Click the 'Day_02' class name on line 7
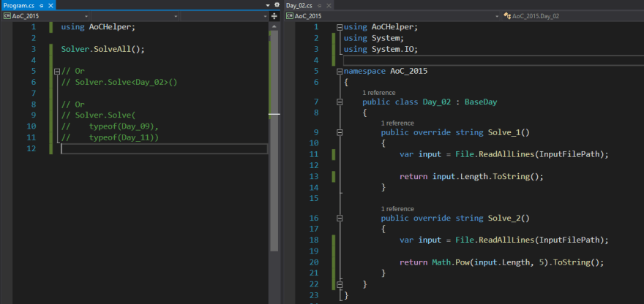 coord(437,102)
